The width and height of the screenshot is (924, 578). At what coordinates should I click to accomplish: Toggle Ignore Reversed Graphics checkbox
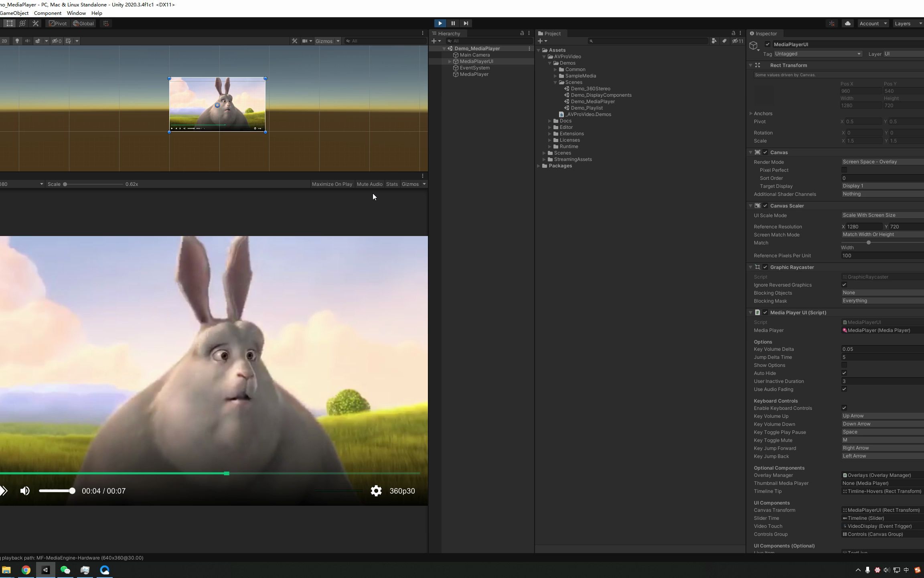point(844,285)
